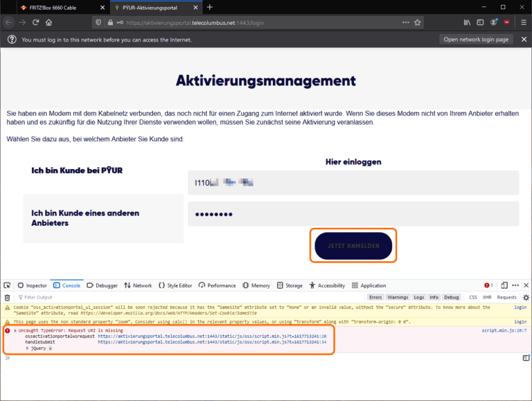The height and width of the screenshot is (401, 532).
Task: Open the Accessibility panel
Action: click(x=327, y=285)
